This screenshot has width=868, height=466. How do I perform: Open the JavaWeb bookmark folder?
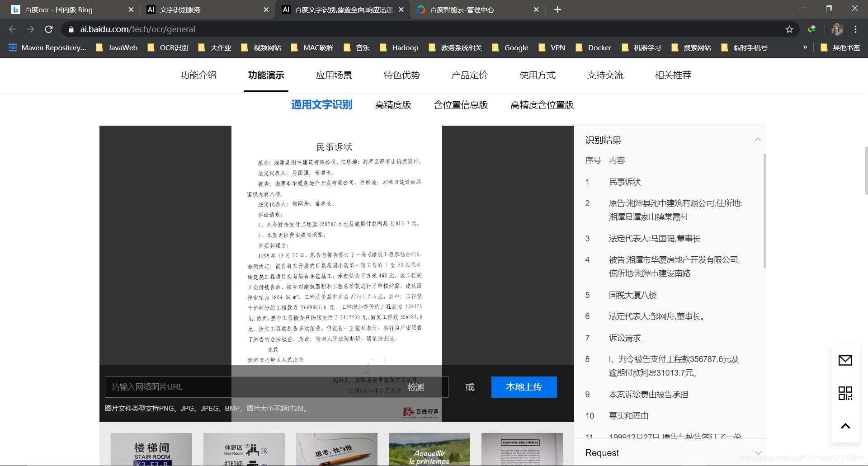117,47
